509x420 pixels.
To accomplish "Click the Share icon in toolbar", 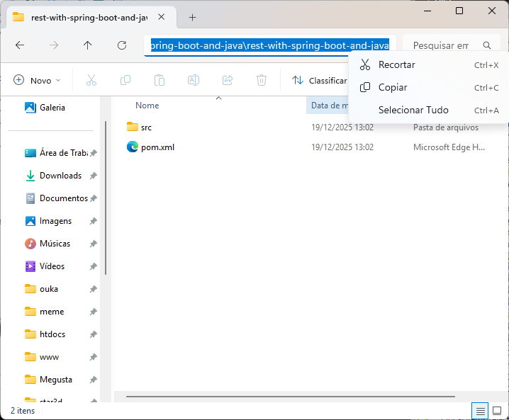I will click(228, 80).
